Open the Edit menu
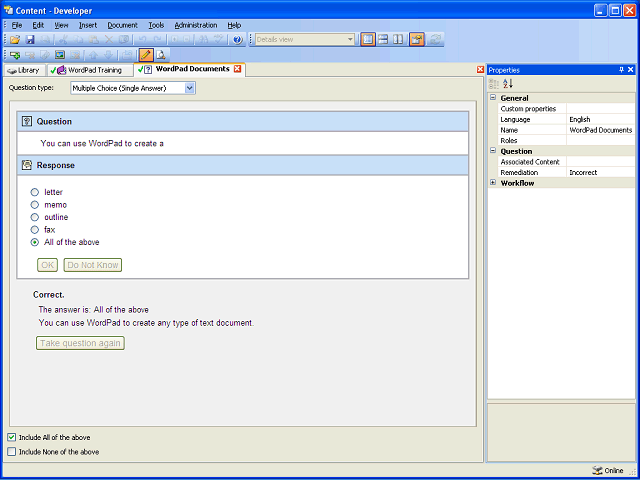Viewport: 640px width, 480px height. [38, 25]
